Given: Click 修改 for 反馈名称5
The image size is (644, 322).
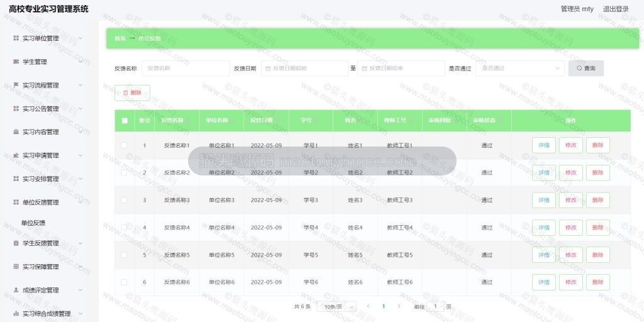Looking at the screenshot, I should tap(571, 255).
